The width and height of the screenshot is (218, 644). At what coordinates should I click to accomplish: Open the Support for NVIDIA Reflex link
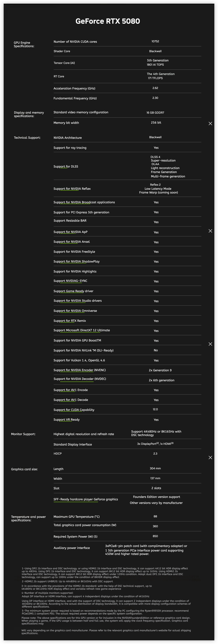pos(72,189)
